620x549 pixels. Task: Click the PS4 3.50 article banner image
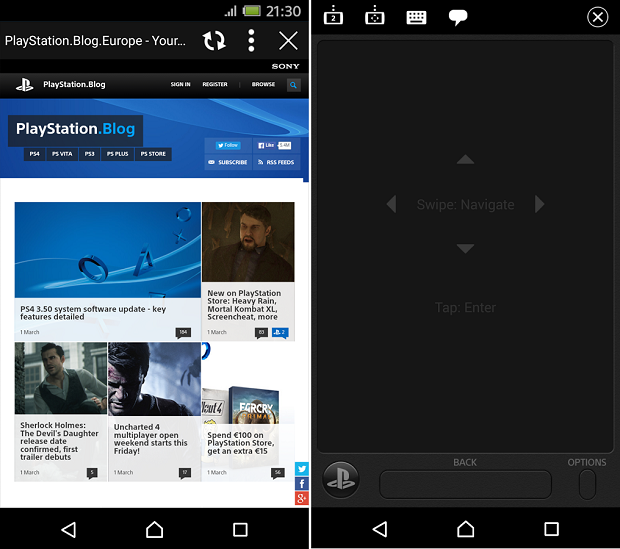coord(108,250)
